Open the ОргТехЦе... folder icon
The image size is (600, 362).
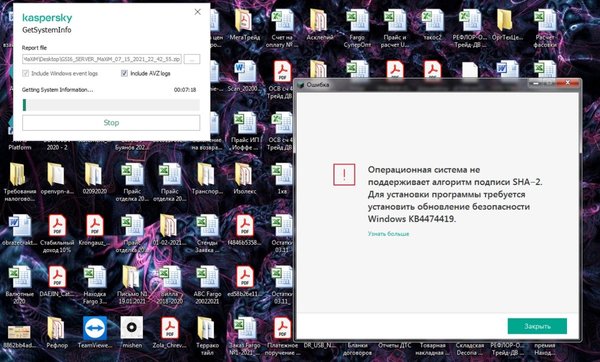click(x=505, y=20)
